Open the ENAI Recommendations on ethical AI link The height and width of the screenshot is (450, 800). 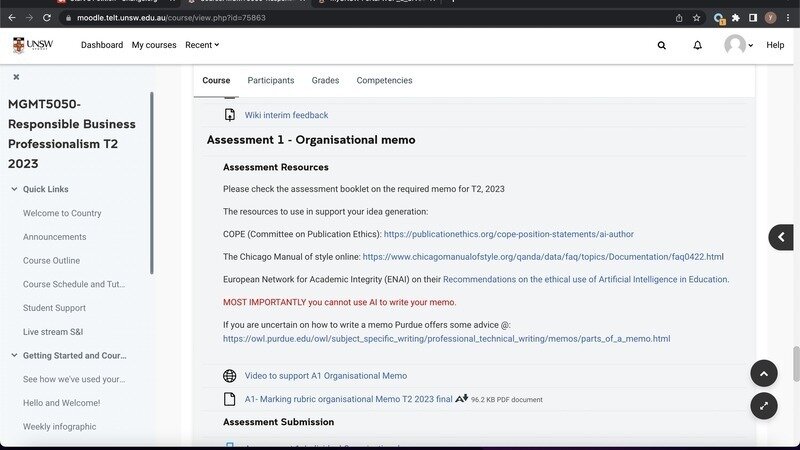pos(586,280)
